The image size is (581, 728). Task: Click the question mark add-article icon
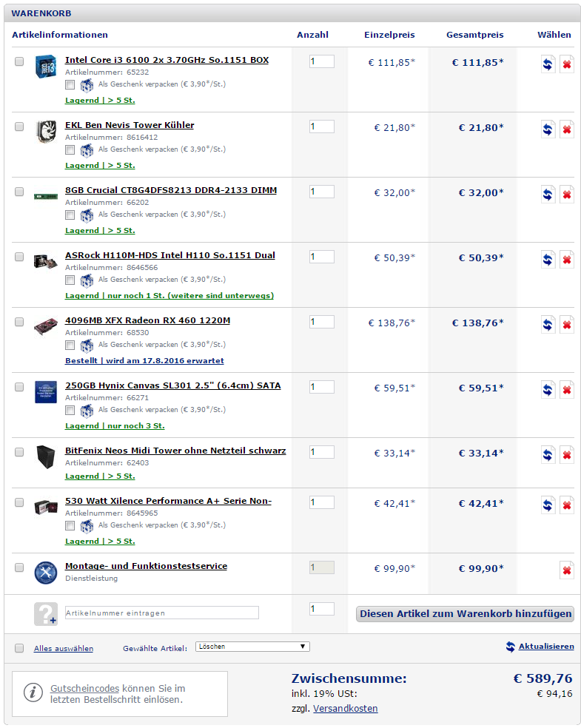tap(45, 614)
